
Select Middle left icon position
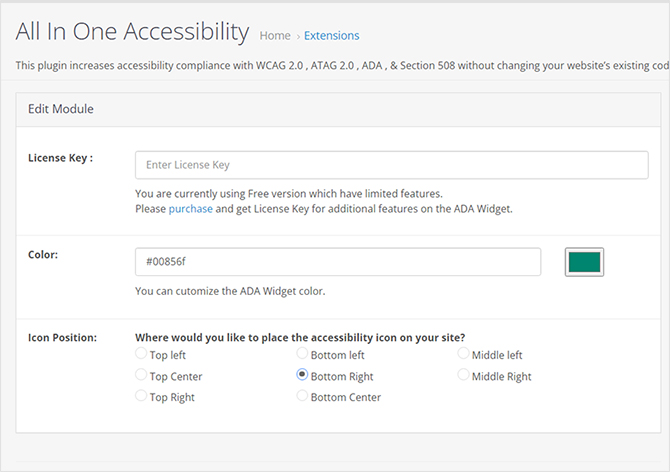click(x=463, y=354)
